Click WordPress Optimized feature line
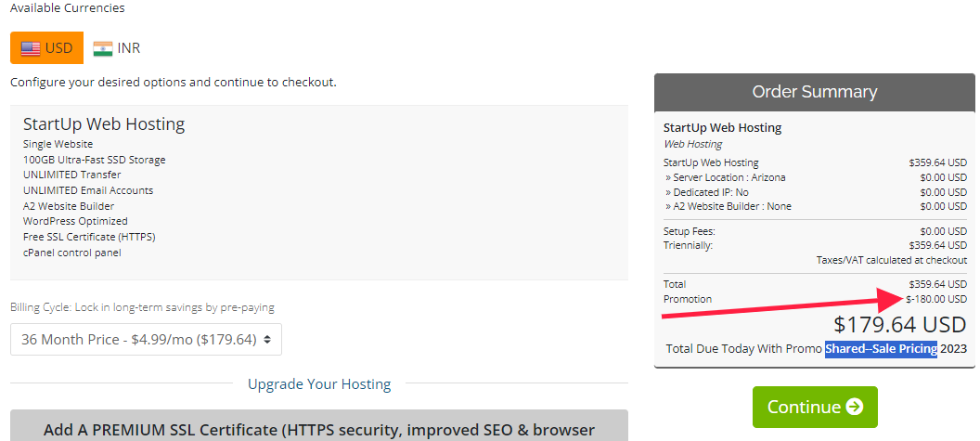Viewport: 980px width, 441px height. click(75, 221)
